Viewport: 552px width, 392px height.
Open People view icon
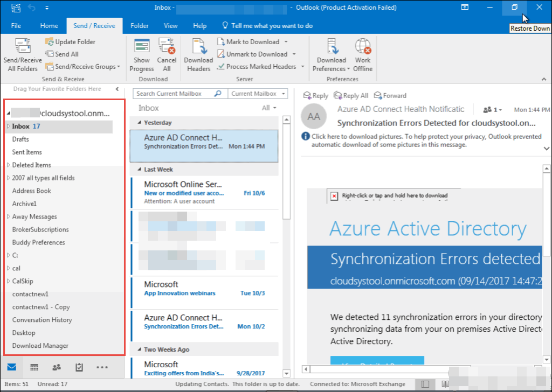point(56,367)
